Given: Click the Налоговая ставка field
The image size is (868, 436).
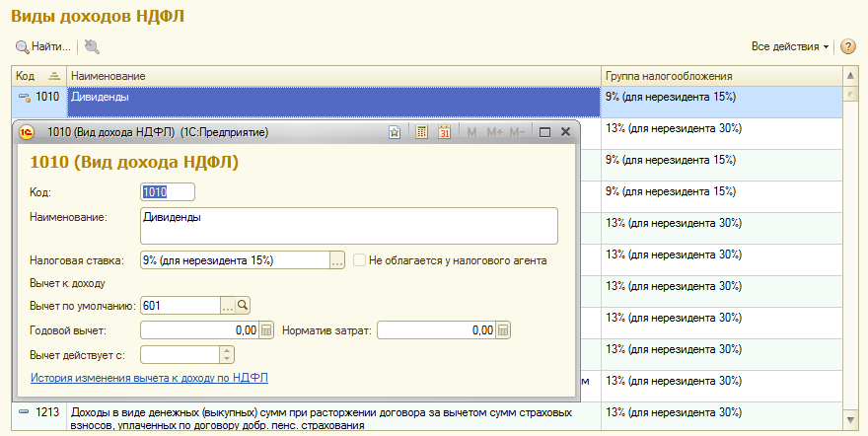Looking at the screenshot, I should (236, 260).
